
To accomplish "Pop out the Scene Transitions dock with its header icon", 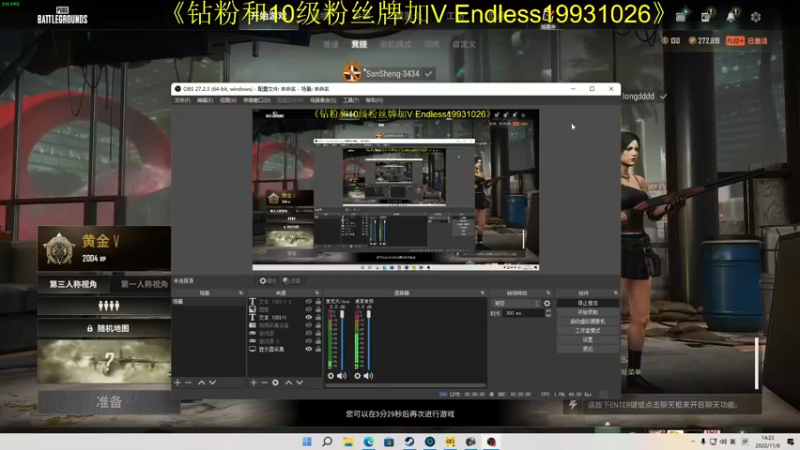I will [548, 293].
